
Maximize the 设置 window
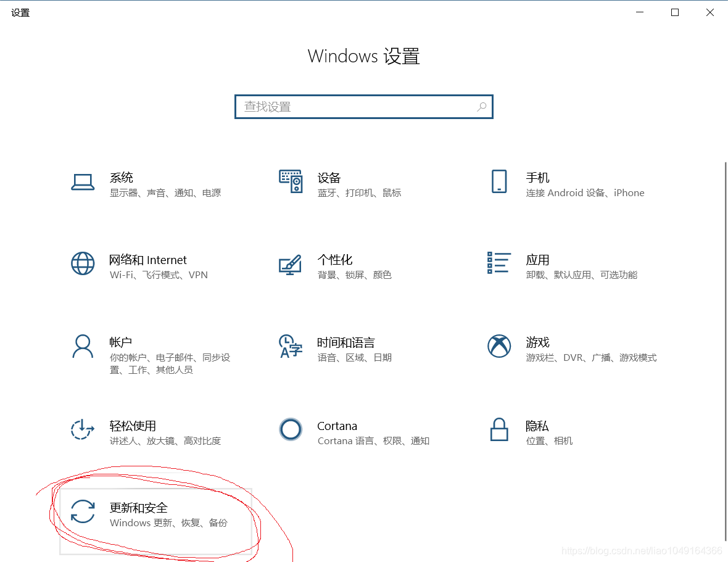click(x=675, y=12)
